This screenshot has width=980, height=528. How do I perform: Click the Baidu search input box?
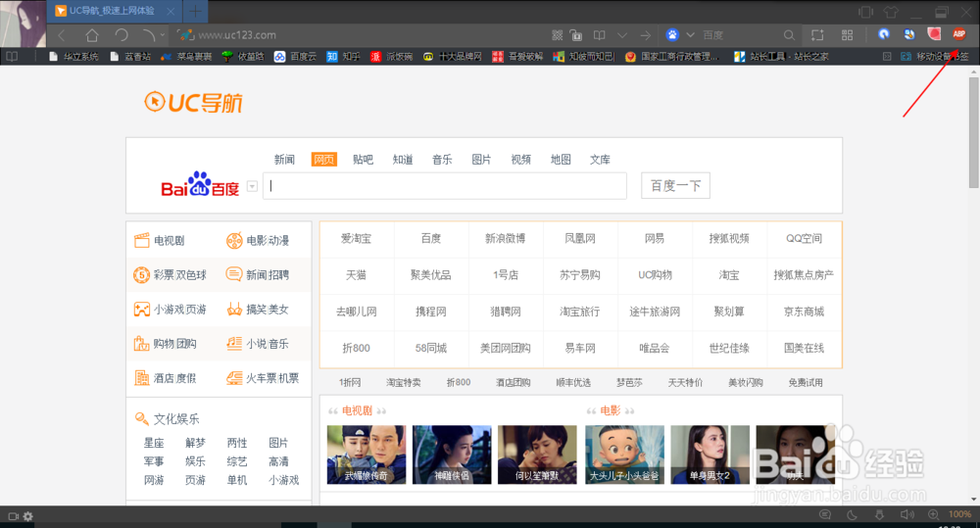(444, 185)
